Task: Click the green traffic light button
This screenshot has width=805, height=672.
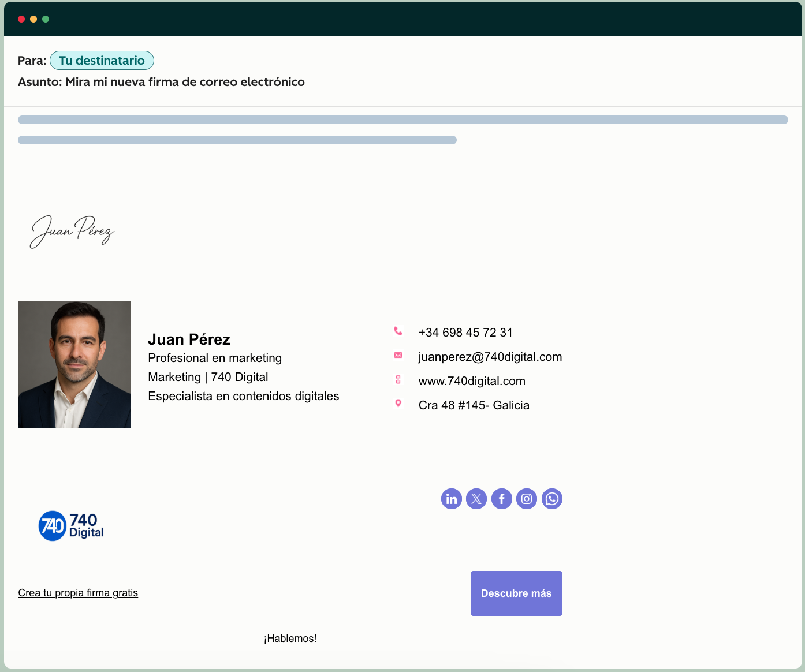Action: [46, 18]
